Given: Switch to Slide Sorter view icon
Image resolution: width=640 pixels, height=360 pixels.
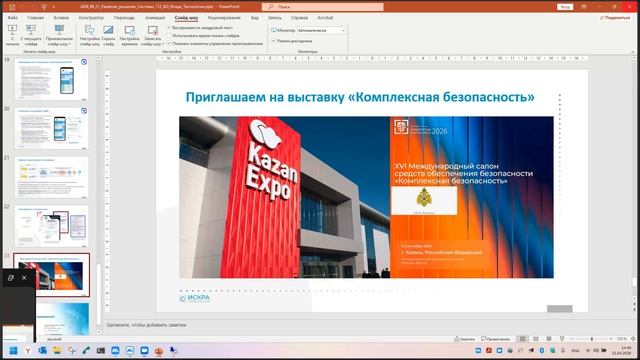Looking at the screenshot, I should click(x=536, y=339).
